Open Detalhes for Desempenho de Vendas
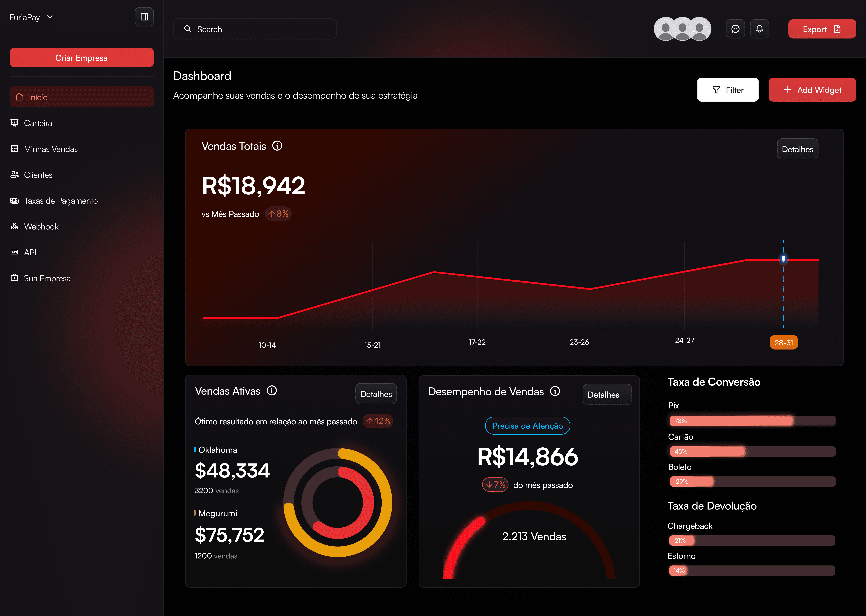Screen dimensions: 866x616 click(607, 394)
